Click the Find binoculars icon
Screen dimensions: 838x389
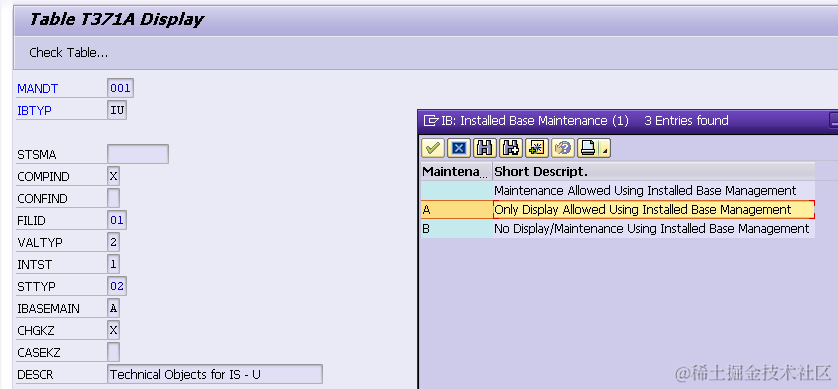485,148
